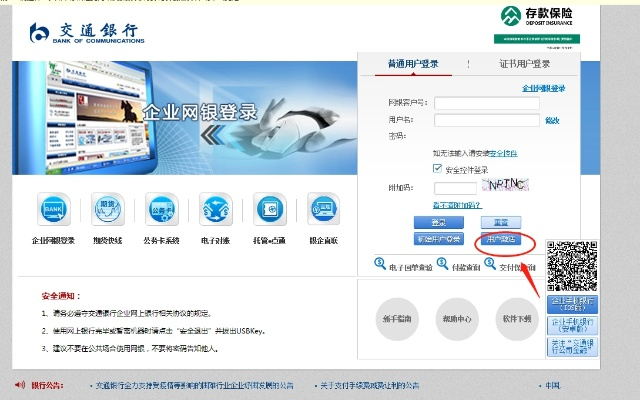Screen dimensions: 640x400
Task: Click the 企业手机银行 iOS版 button
Action: [572, 304]
